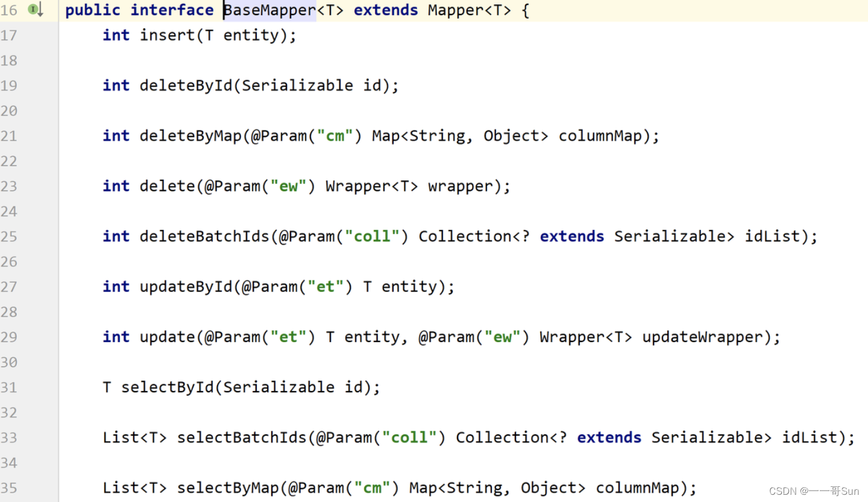Click line number 33 in gutter
The image size is (868, 502).
(9, 437)
